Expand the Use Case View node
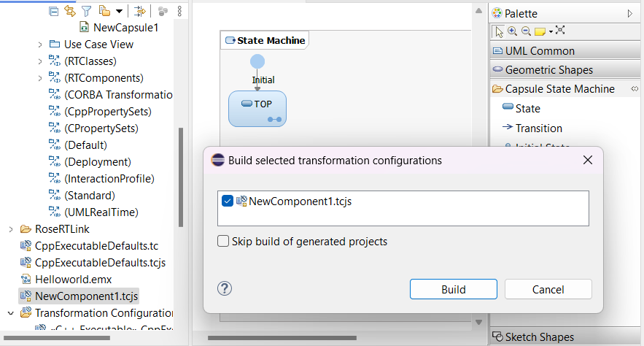The image size is (644, 346). coord(40,45)
